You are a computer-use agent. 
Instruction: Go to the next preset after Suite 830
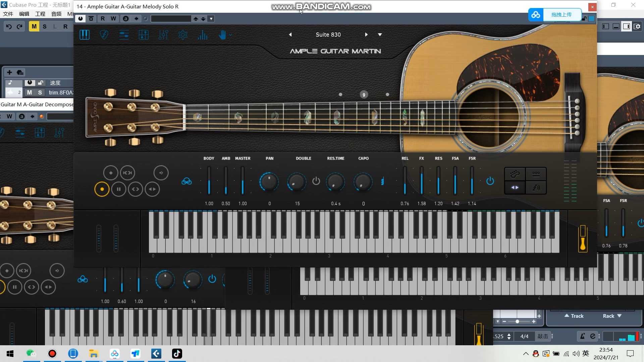[366, 35]
